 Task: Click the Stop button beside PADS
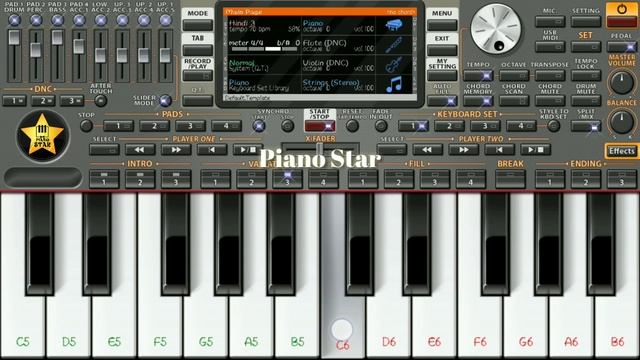click(86, 126)
